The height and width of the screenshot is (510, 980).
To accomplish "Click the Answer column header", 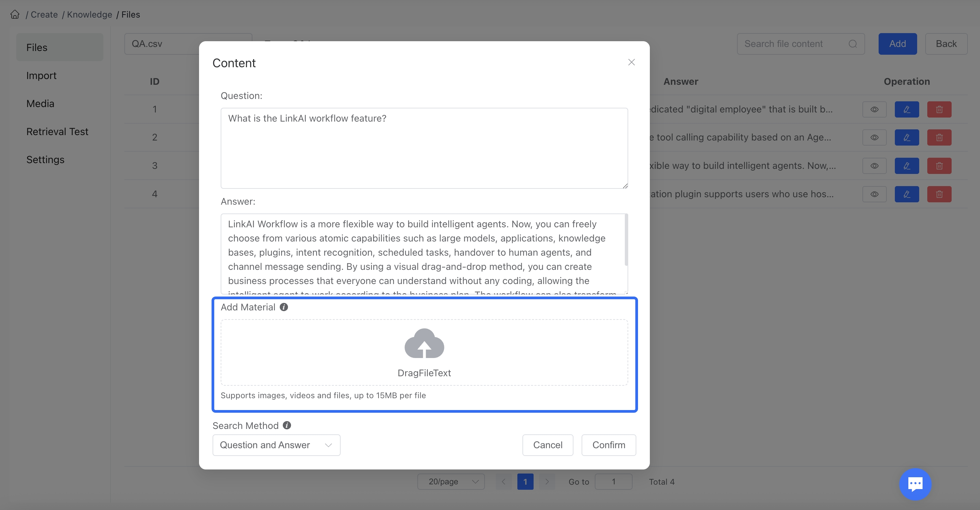I will coord(681,81).
